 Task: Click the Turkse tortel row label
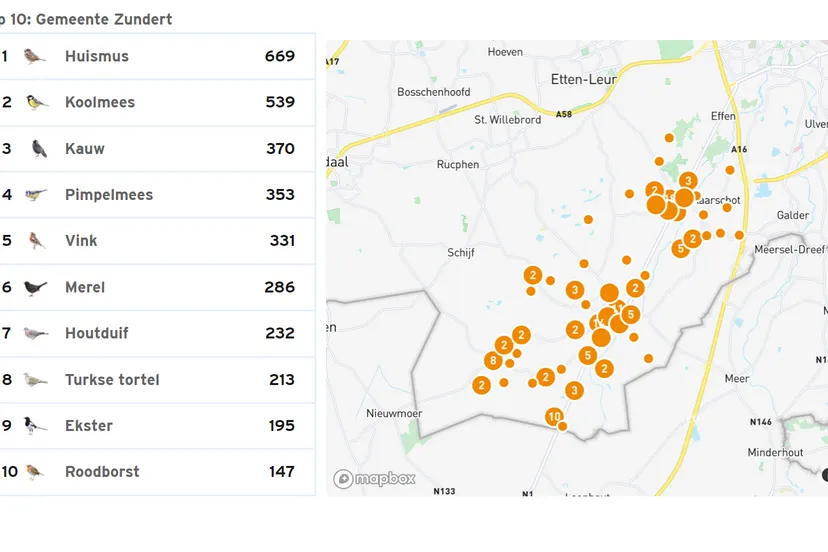[112, 380]
